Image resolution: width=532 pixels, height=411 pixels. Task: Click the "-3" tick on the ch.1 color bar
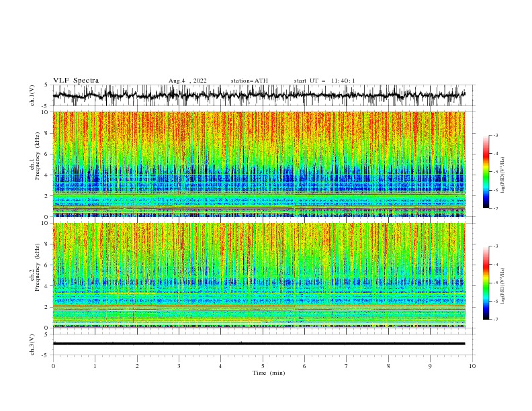click(496, 135)
